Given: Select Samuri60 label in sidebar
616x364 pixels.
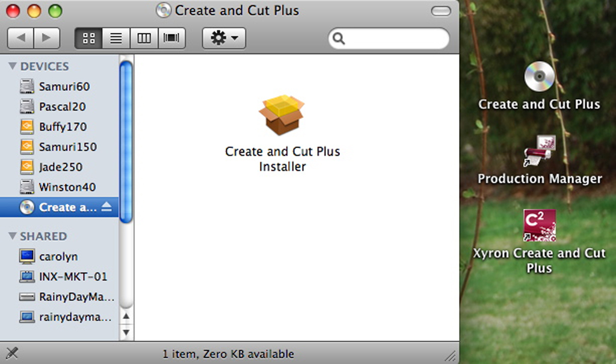Looking at the screenshot, I should pos(64,87).
